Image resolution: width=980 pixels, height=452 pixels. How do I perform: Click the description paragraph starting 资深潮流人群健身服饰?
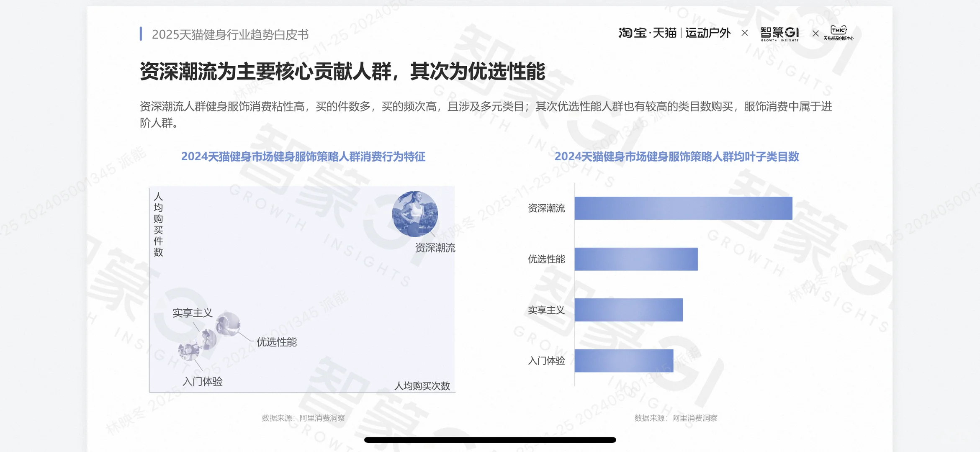pos(486,114)
